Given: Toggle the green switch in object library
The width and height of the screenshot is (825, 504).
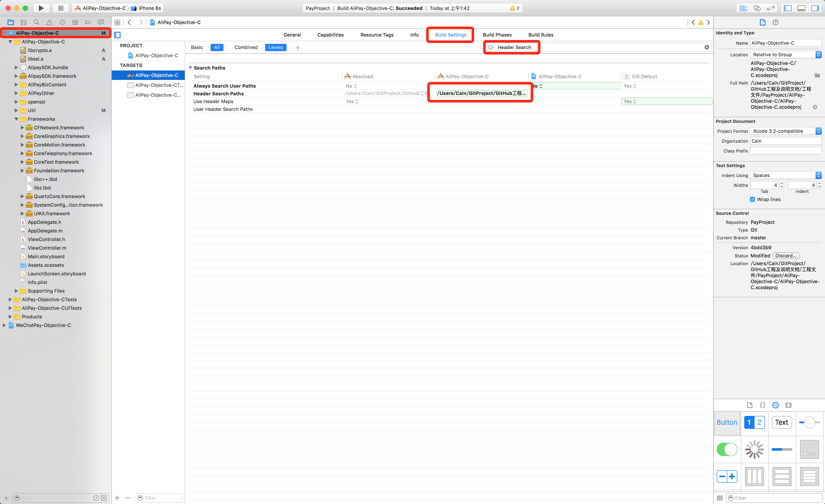Looking at the screenshot, I should click(727, 449).
